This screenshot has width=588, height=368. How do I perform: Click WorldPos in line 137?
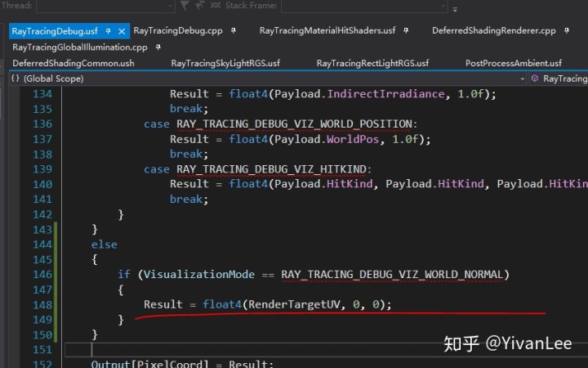pyautogui.click(x=353, y=139)
